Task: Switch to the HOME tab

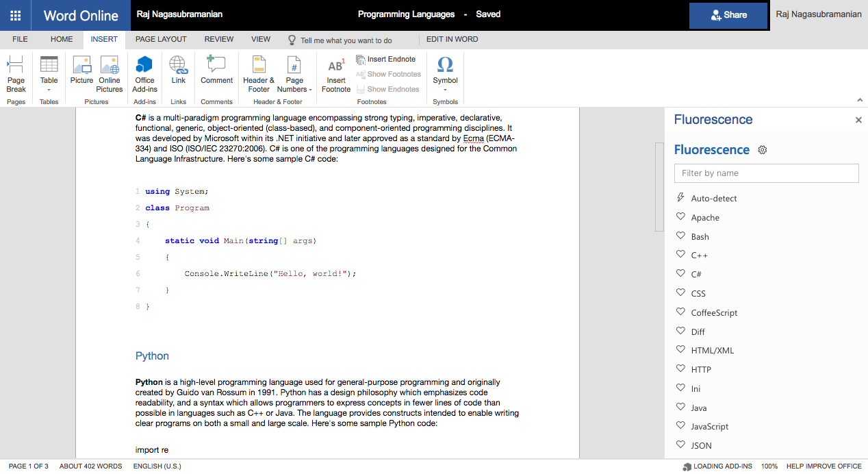Action: [62, 39]
